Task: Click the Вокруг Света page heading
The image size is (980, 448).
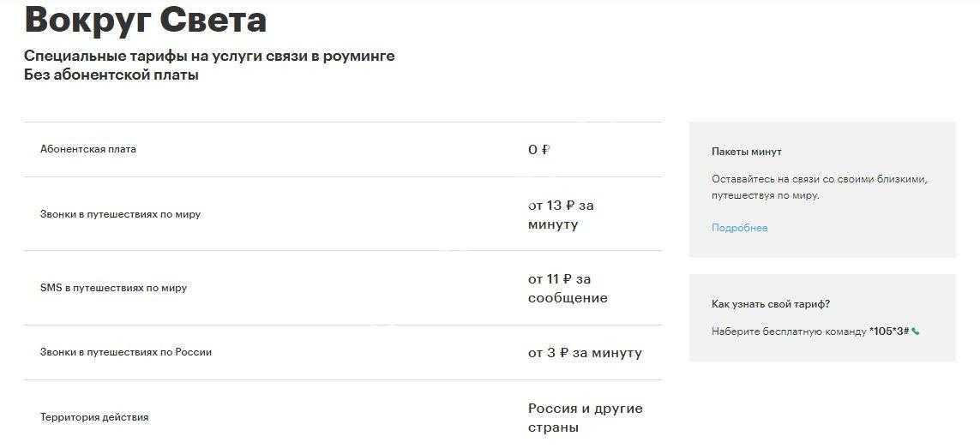Action: 145,21
